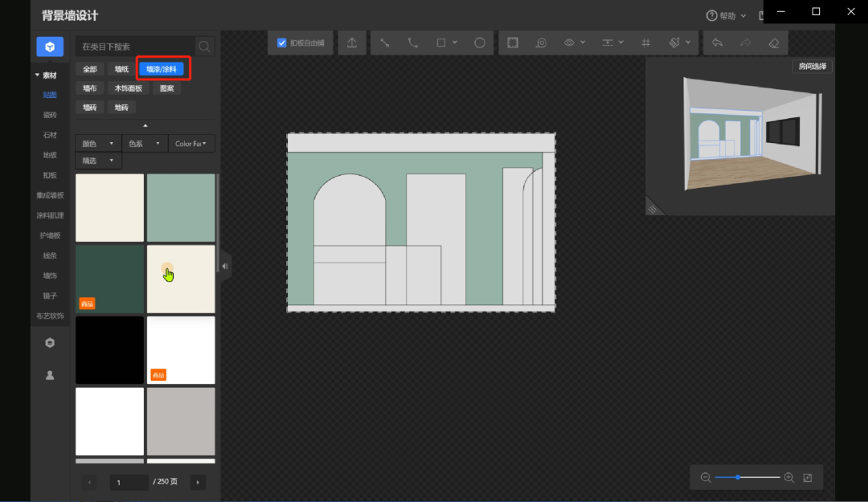Image resolution: width=868 pixels, height=502 pixels.
Task: Click the user profile icon in sidebar
Action: pyautogui.click(x=50, y=375)
